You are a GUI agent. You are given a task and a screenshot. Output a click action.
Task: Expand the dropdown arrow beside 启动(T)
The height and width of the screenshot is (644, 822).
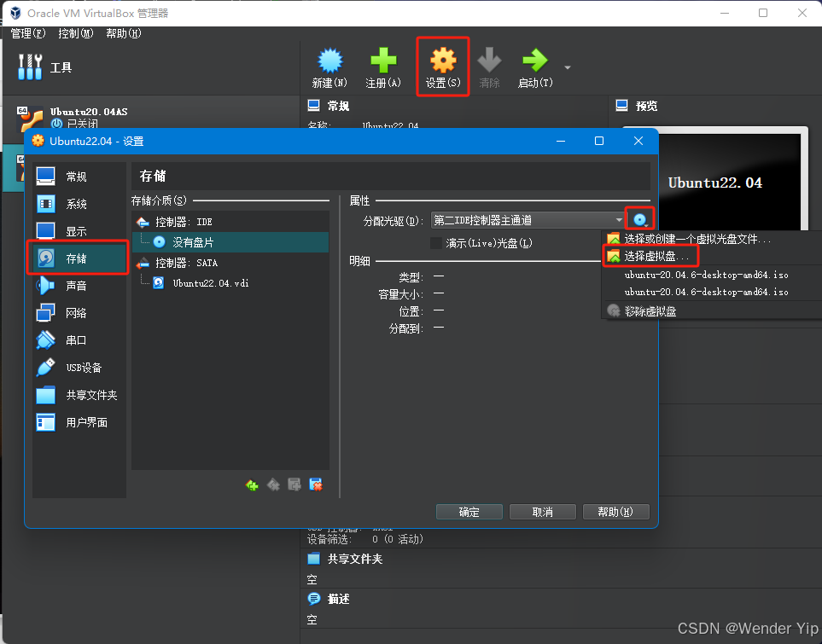point(568,67)
